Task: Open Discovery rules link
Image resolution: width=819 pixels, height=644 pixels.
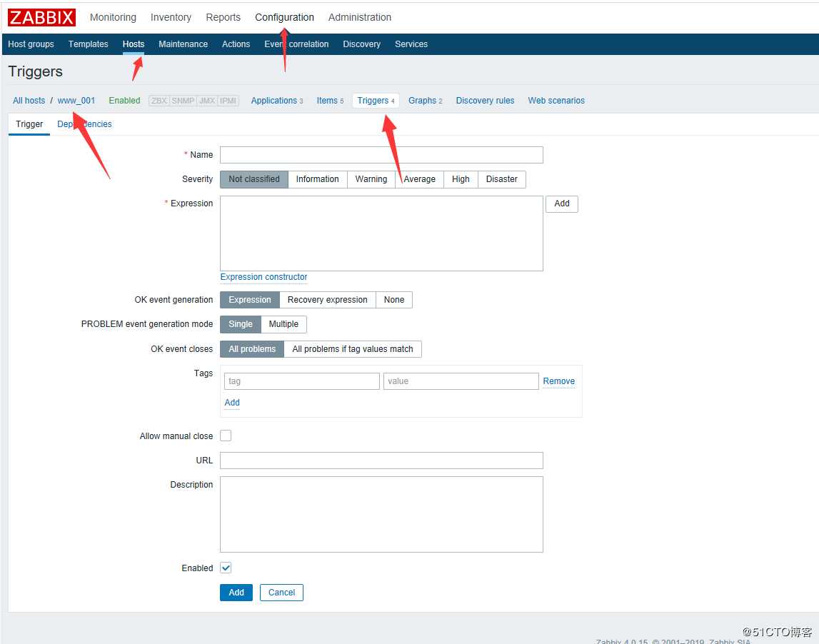Action: pyautogui.click(x=485, y=100)
